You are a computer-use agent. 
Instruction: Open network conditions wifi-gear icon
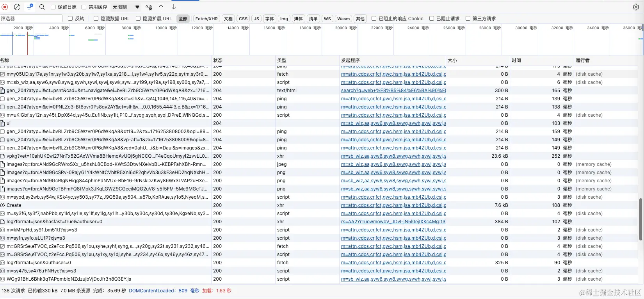(x=149, y=7)
